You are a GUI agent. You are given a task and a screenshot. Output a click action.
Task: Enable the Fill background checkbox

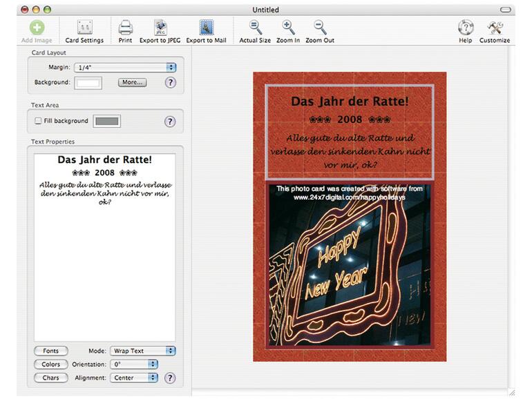click(x=39, y=121)
